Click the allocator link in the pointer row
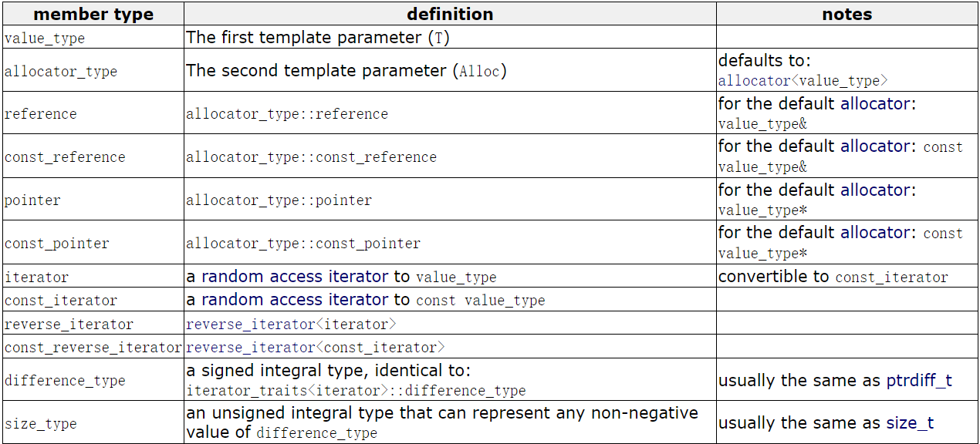The width and height of the screenshot is (980, 444). [875, 190]
